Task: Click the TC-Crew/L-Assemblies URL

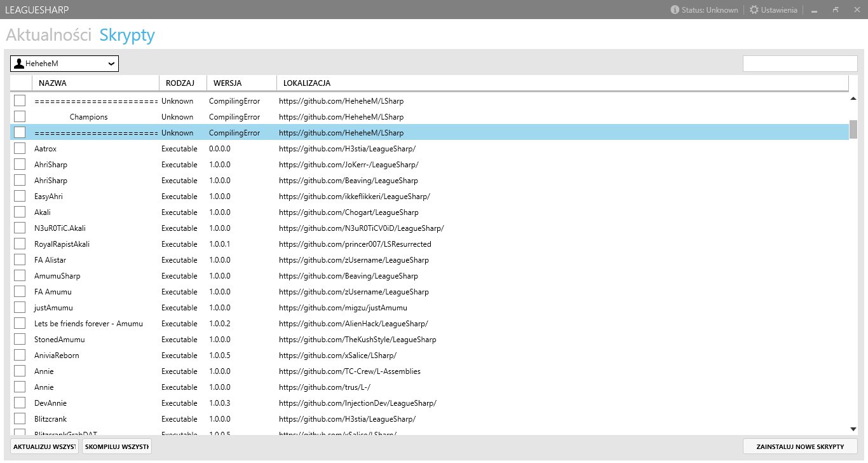Action: click(x=349, y=371)
